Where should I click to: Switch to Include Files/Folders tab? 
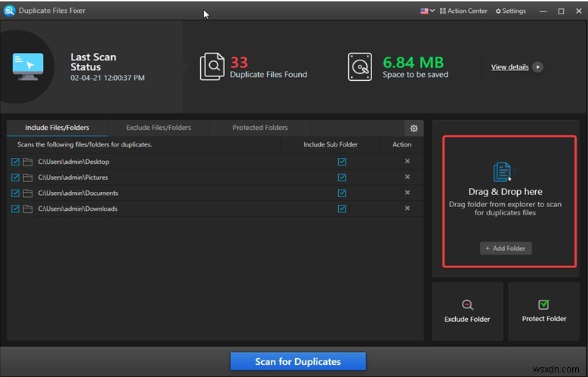57,128
